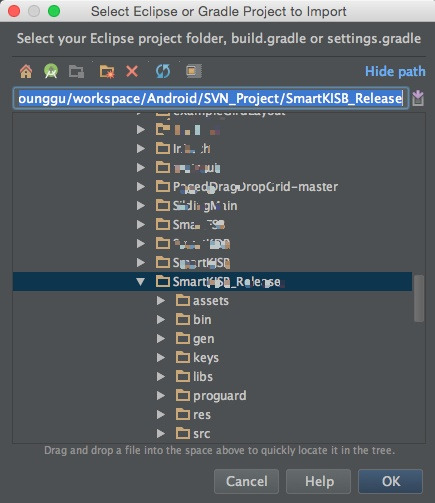
Task: Expand the PagedDragDropGrid-master folder
Action: [x=141, y=186]
